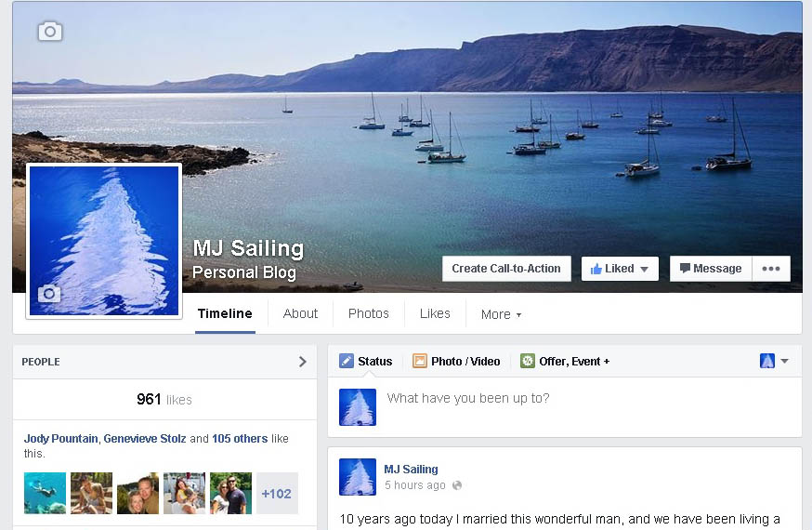Click the profile picture camera icon
The height and width of the screenshot is (530, 812).
49,294
